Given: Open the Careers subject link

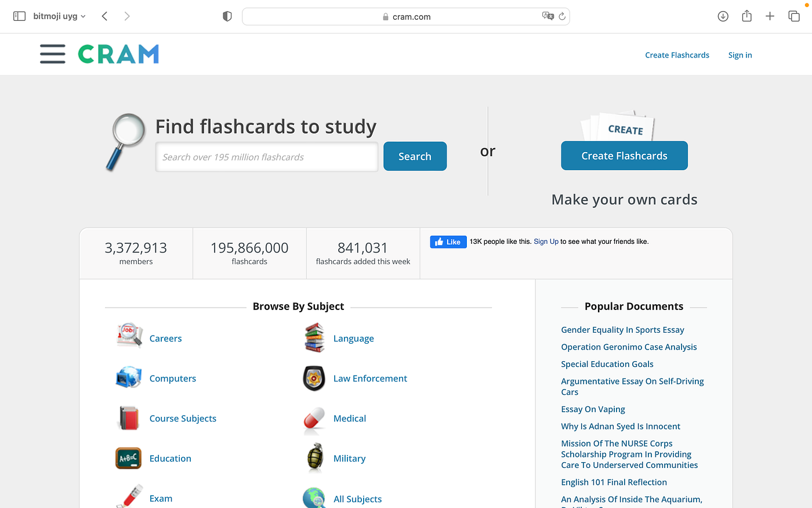Looking at the screenshot, I should [165, 338].
